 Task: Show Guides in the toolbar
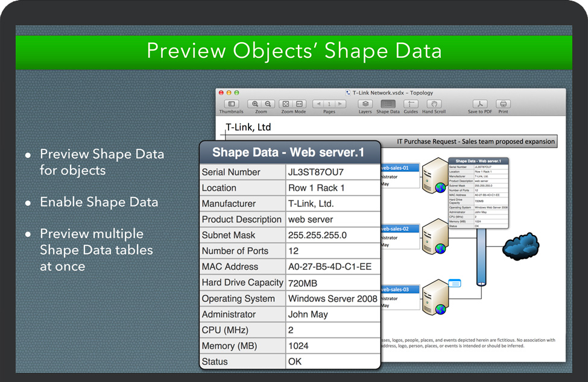click(411, 104)
